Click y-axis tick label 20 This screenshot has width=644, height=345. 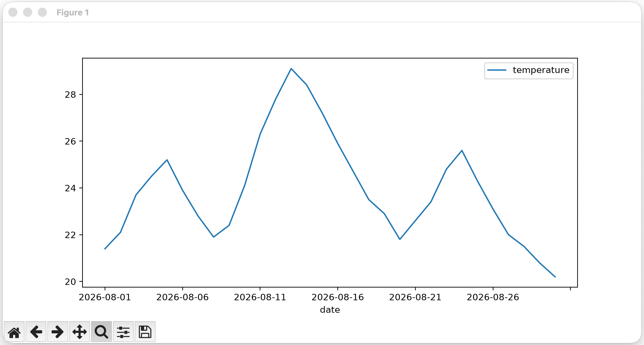click(x=70, y=282)
